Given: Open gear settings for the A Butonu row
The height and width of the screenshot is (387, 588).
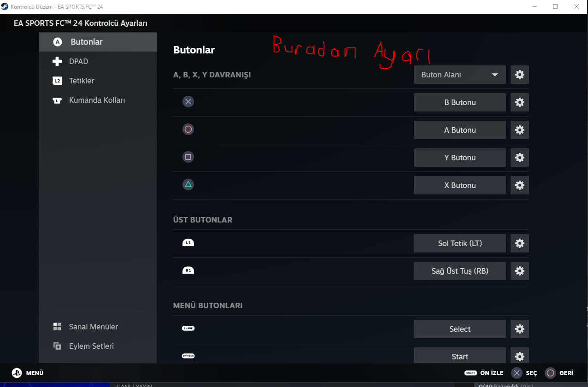Looking at the screenshot, I should click(520, 130).
